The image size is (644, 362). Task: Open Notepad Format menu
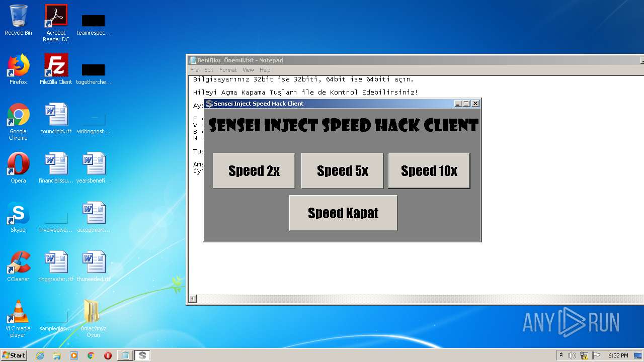(x=228, y=70)
